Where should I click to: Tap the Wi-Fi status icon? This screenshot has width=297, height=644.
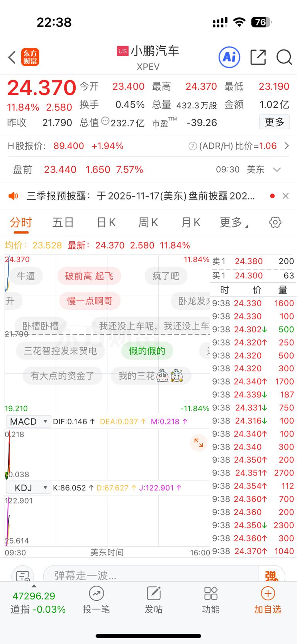click(239, 22)
